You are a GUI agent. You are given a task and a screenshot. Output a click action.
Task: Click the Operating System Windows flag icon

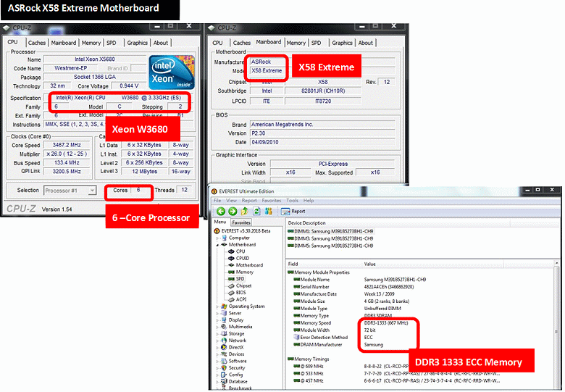tap(224, 306)
